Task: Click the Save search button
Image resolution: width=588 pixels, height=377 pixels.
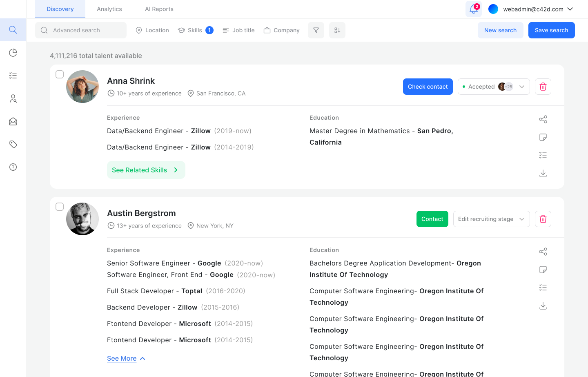Action: pos(552,30)
